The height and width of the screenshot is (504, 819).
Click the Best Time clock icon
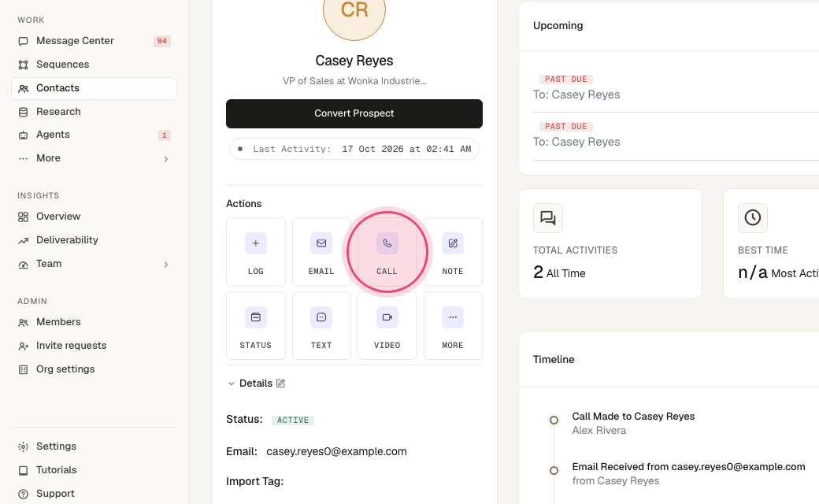753,218
